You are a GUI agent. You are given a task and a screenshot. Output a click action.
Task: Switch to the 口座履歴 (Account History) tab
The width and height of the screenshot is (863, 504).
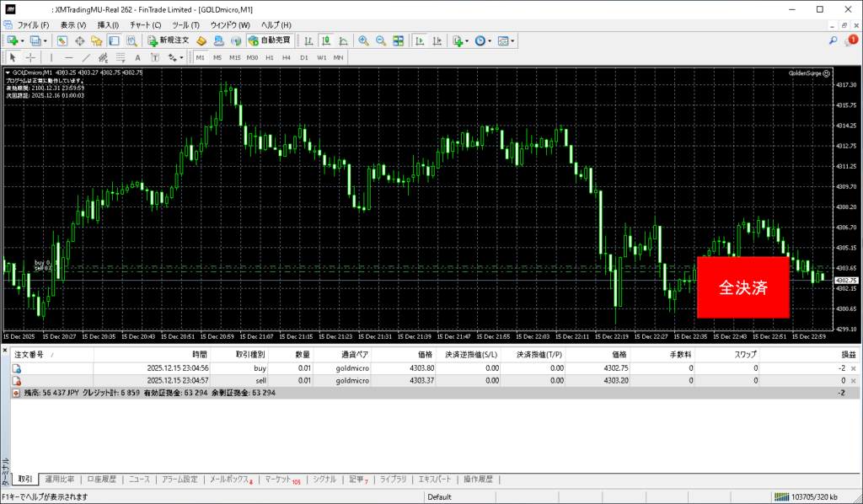pyautogui.click(x=101, y=479)
